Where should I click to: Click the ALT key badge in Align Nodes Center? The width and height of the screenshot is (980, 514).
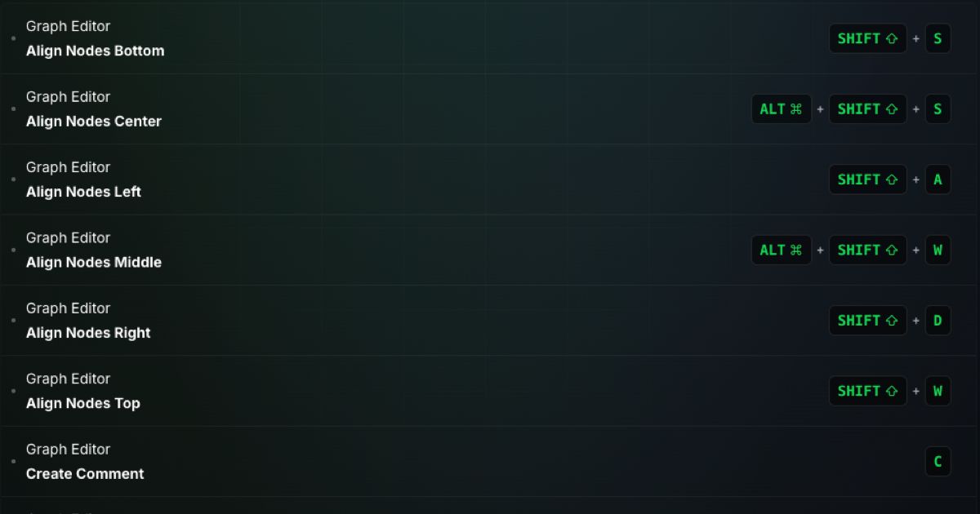coord(782,109)
